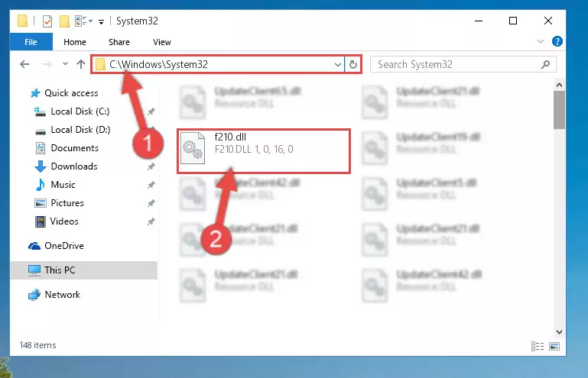Open Local Disk (C:) in sidebar
This screenshot has height=378, width=588.
point(80,111)
